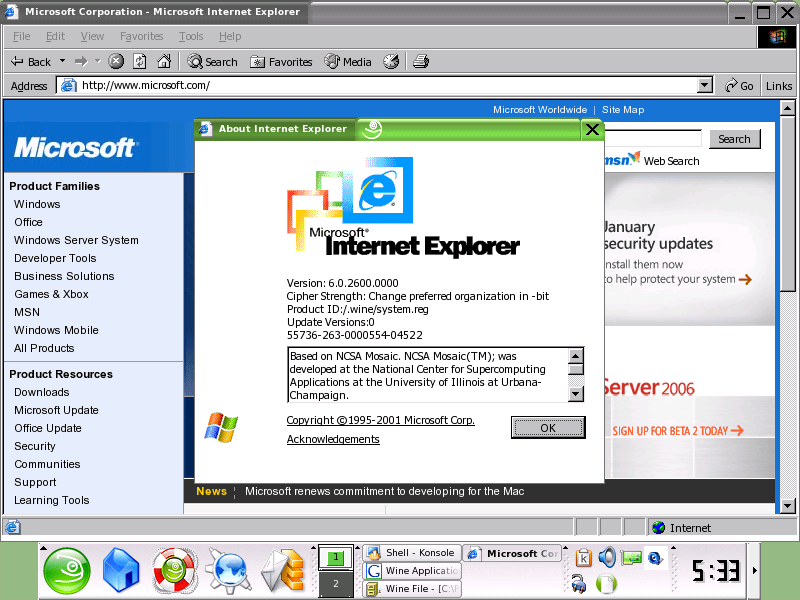Open the blue Home folder panel icon

click(121, 571)
